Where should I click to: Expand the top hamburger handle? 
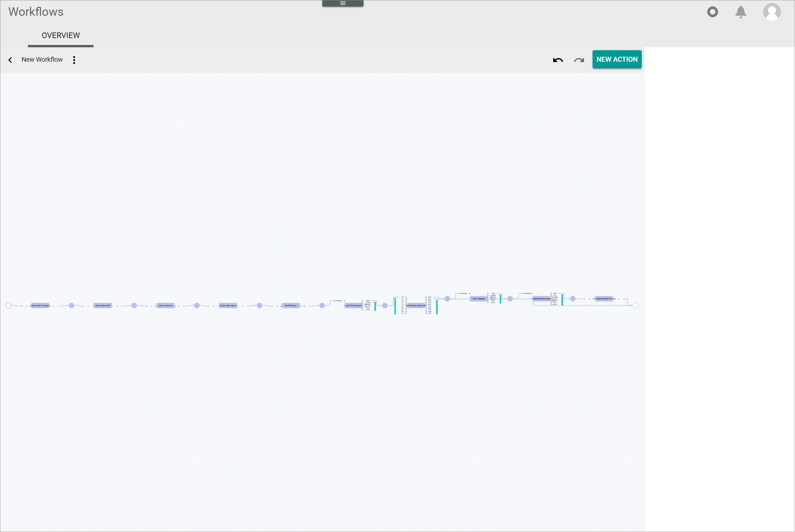point(343,3)
